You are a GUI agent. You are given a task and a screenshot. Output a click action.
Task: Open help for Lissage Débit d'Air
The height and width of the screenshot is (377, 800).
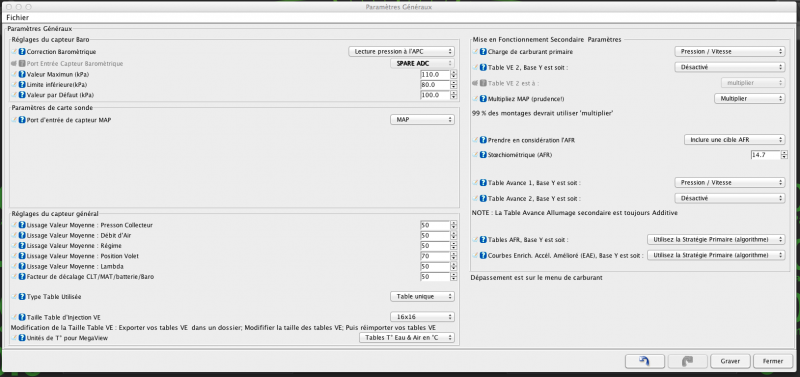point(22,236)
